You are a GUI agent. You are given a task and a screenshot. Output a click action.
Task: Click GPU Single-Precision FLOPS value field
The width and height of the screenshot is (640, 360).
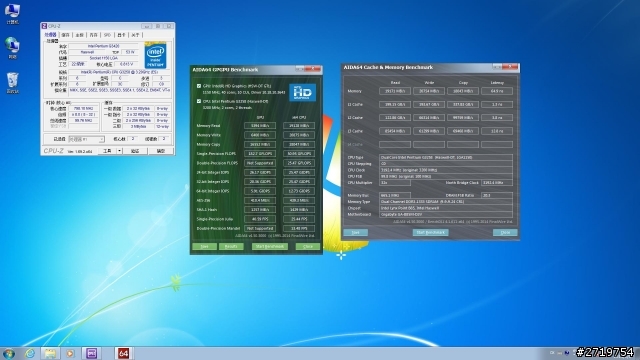tap(260, 154)
